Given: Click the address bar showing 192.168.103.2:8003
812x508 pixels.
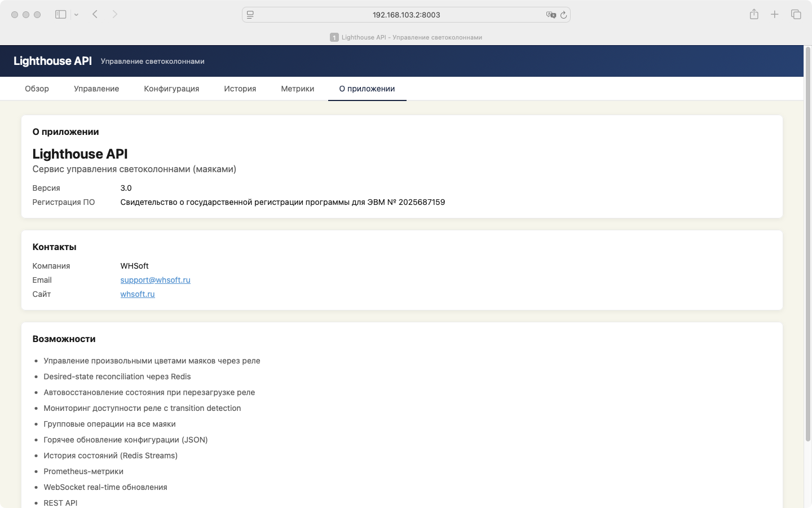Looking at the screenshot, I should click(x=406, y=15).
